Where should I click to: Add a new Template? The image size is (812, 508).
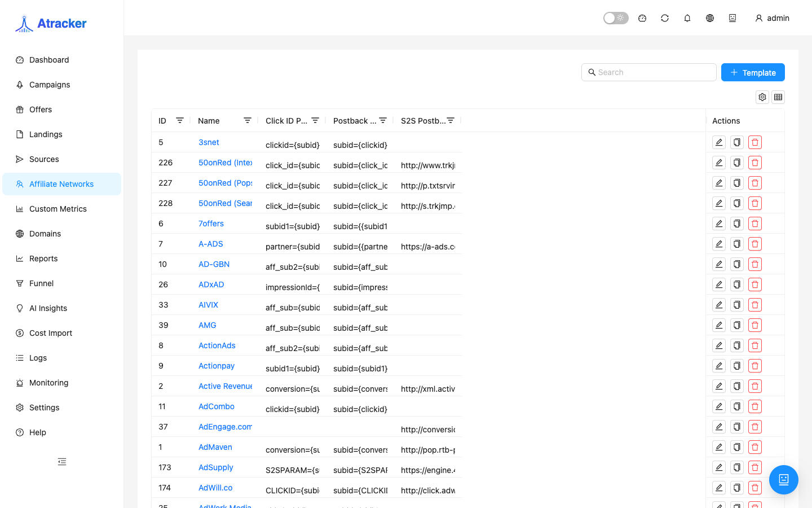coord(753,72)
